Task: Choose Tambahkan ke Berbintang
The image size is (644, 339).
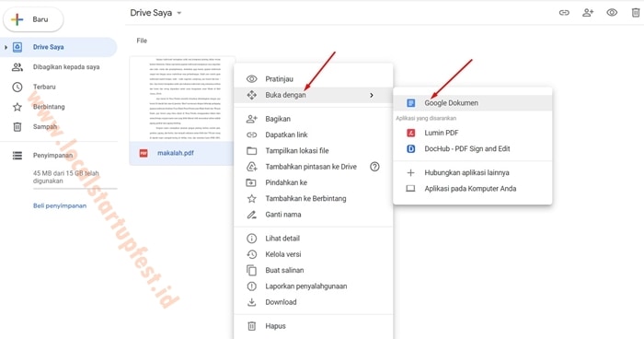Action: point(314,199)
